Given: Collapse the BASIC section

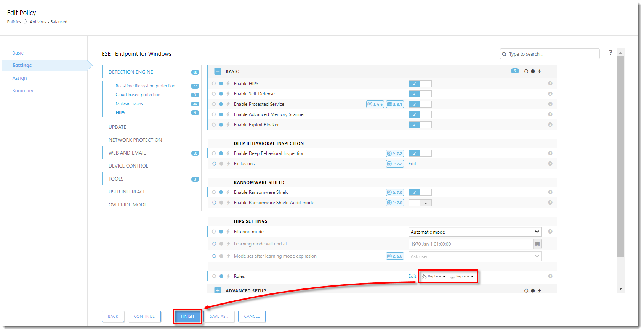Looking at the screenshot, I should [x=218, y=71].
